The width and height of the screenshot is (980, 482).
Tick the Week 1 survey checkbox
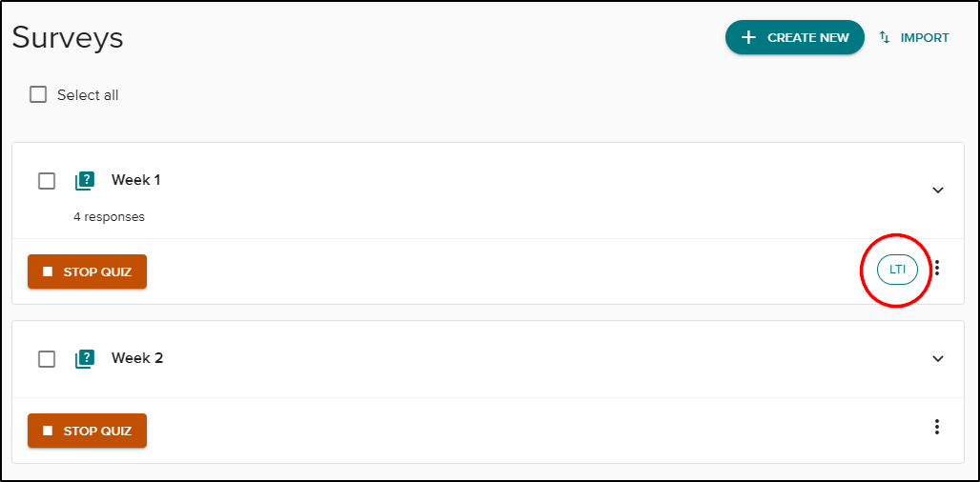click(47, 181)
